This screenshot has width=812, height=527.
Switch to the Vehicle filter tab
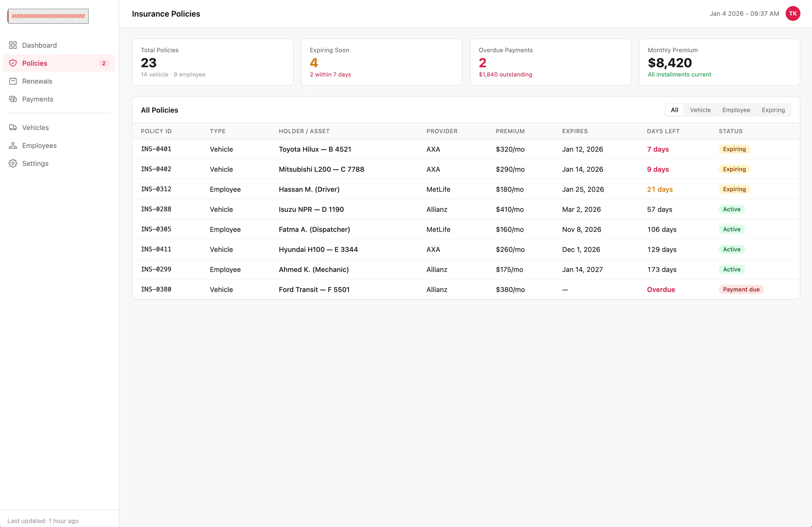(x=700, y=110)
